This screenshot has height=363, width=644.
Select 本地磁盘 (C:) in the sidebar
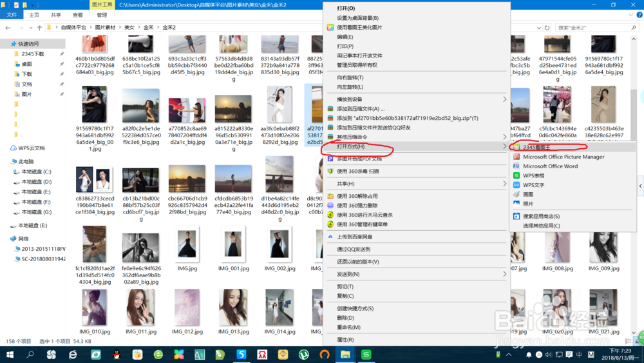coord(36,172)
